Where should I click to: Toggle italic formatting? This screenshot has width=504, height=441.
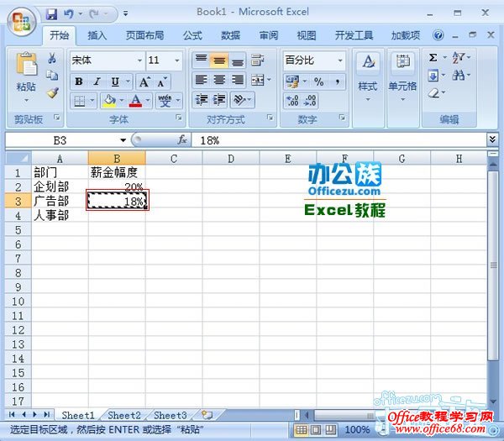[x=97, y=81]
